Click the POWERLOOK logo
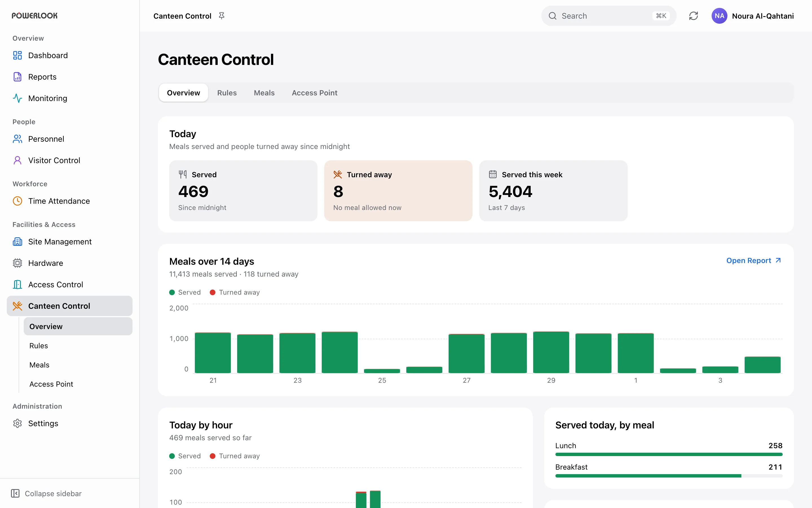 [x=35, y=16]
